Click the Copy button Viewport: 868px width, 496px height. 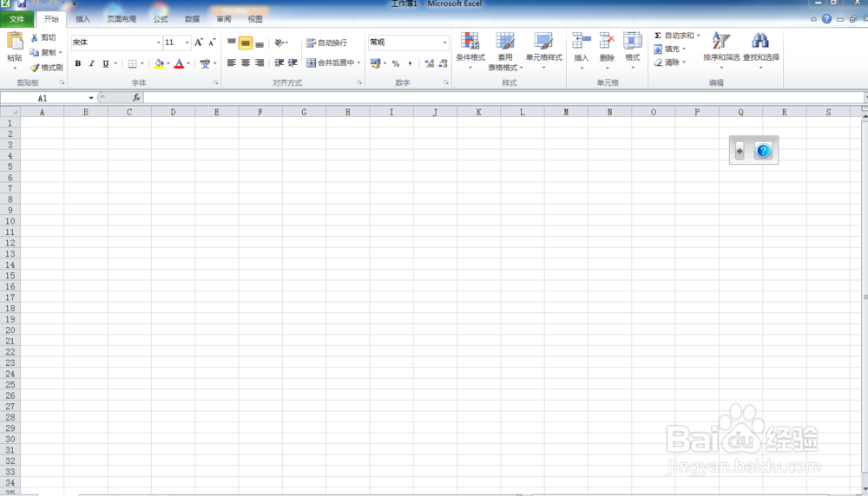(45, 53)
